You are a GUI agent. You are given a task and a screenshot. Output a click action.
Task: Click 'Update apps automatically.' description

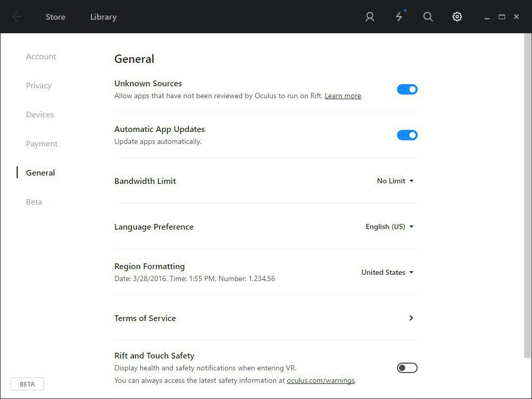pyautogui.click(x=158, y=141)
